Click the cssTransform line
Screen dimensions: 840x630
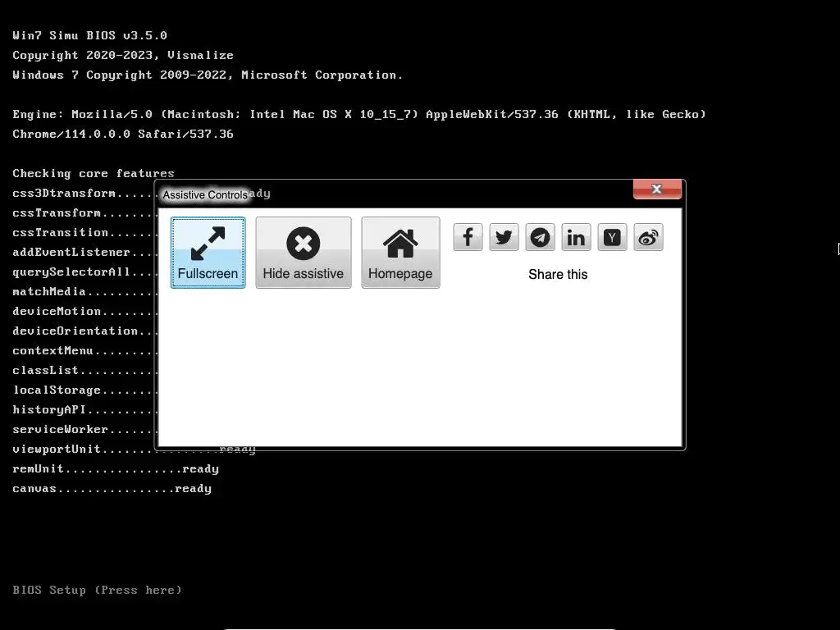(84, 212)
